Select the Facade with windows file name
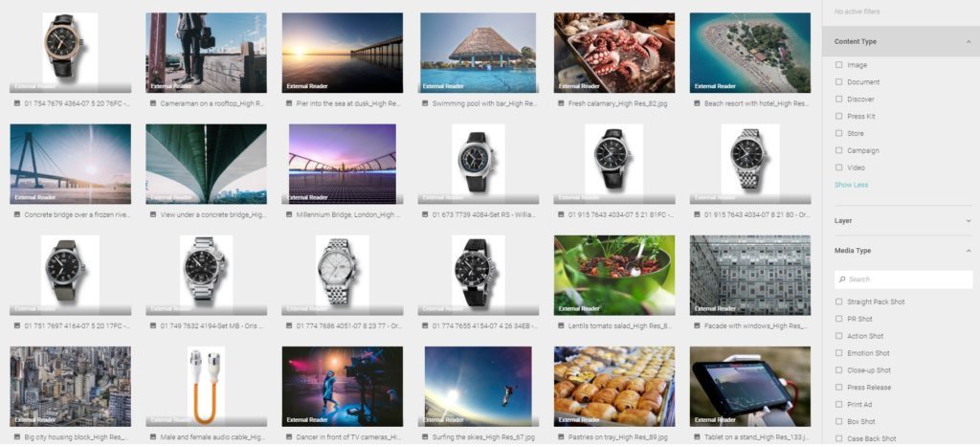980x447 pixels. (x=756, y=325)
